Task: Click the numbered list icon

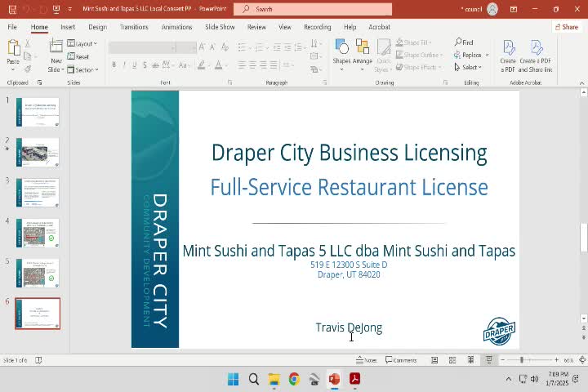Action: [259, 47]
